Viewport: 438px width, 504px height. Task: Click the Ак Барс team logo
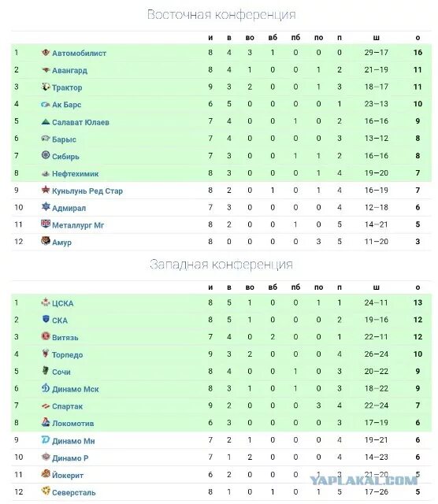pyautogui.click(x=46, y=104)
